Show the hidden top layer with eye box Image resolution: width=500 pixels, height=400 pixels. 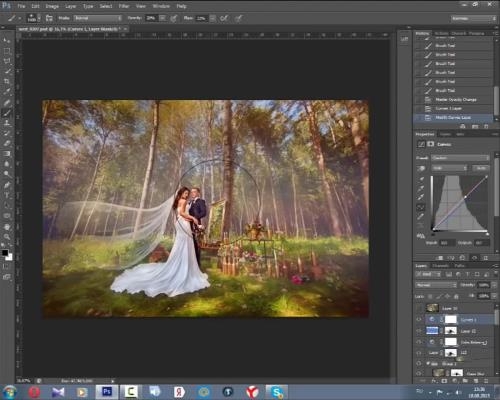419,308
